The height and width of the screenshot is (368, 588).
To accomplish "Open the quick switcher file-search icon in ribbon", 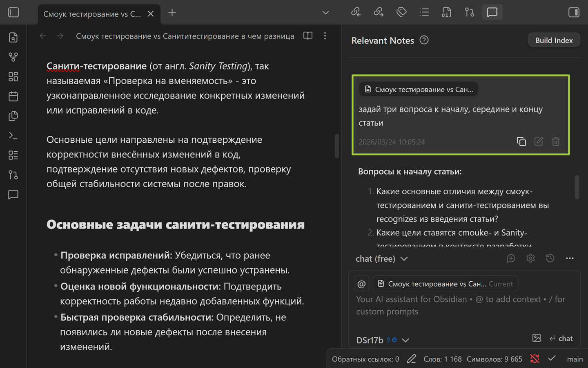I will (13, 37).
